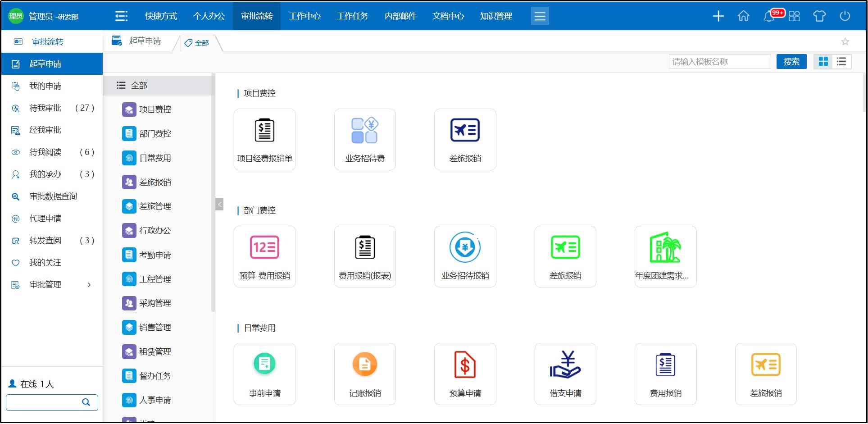This screenshot has height=424, width=868.
Task: Focus the template name search field
Action: (x=719, y=62)
